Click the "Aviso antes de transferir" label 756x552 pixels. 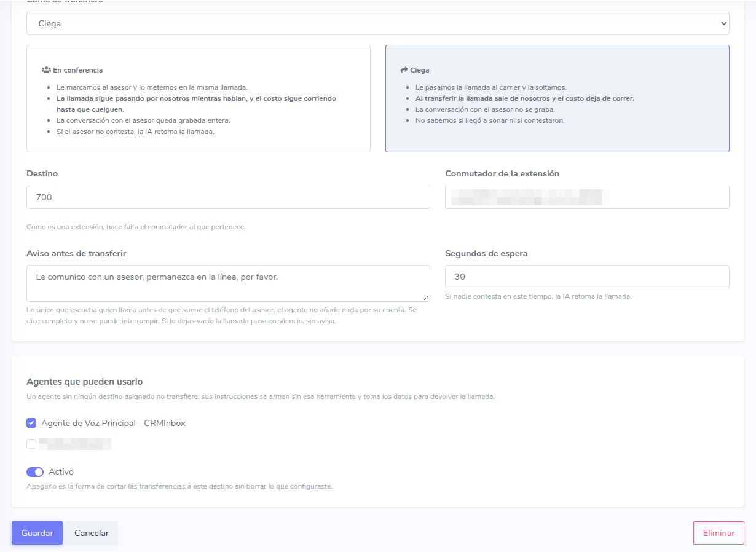(x=76, y=253)
